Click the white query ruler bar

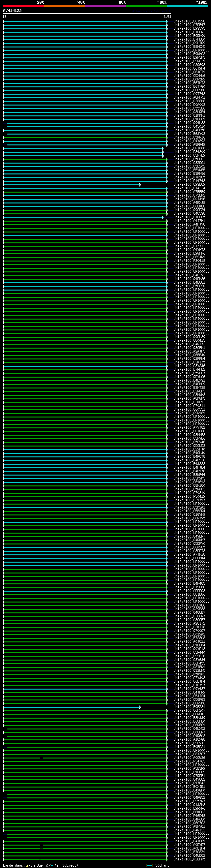87,14
